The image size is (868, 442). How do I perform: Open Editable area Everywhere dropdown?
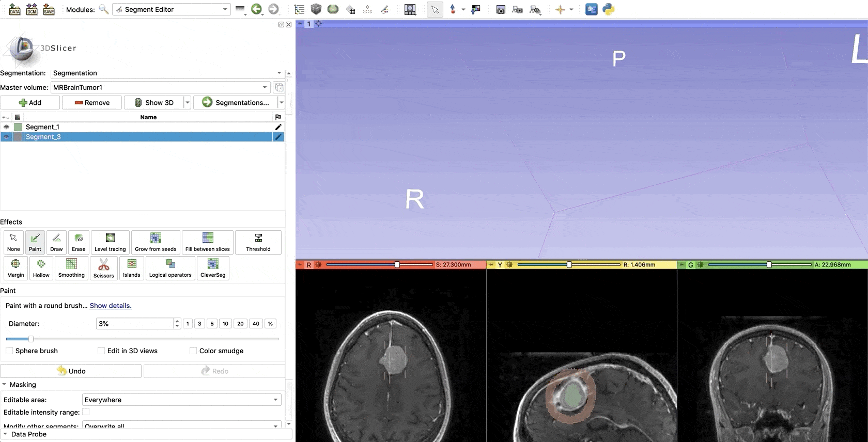click(182, 400)
